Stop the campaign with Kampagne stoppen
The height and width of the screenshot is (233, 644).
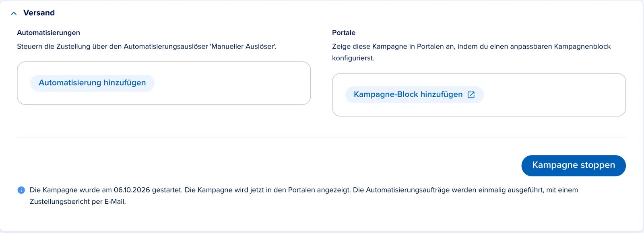coord(574,166)
